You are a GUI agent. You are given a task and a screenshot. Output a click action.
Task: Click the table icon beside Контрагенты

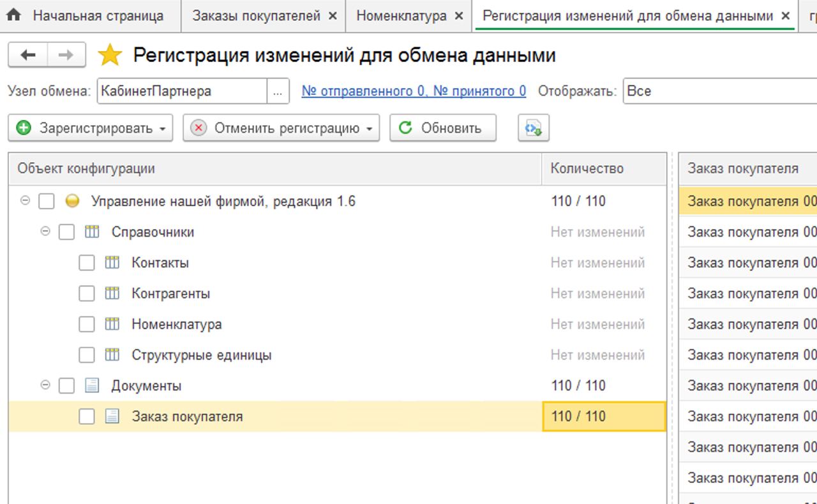(x=112, y=293)
